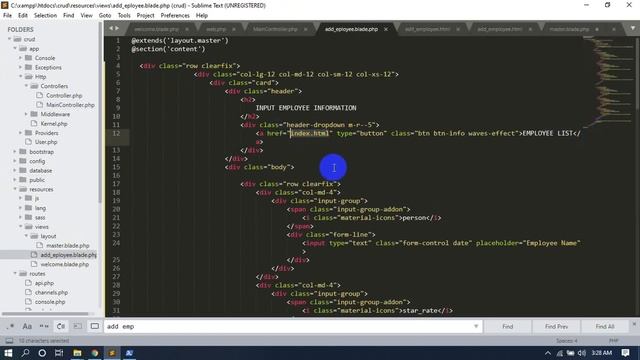
Task: Open Kernel.php from the sidebar
Action: 54,124
